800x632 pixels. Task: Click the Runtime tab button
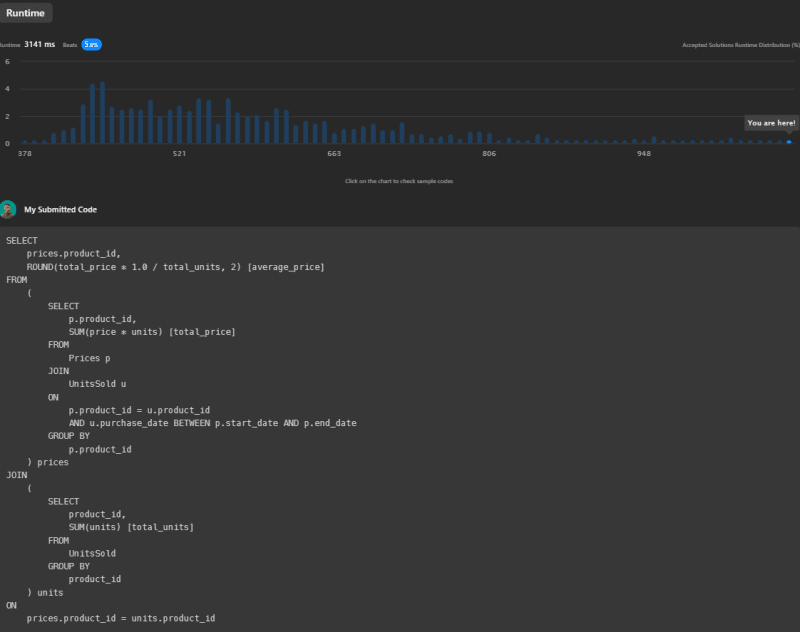click(26, 13)
